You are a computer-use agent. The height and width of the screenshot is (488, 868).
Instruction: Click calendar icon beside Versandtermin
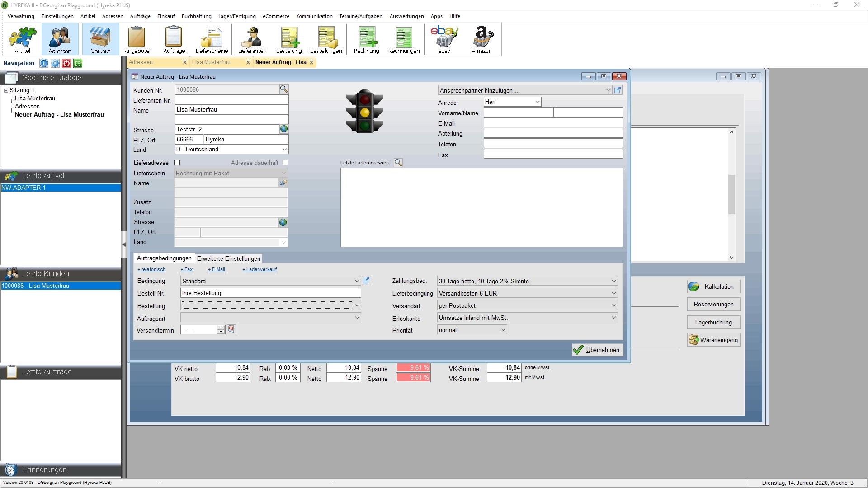click(x=231, y=329)
